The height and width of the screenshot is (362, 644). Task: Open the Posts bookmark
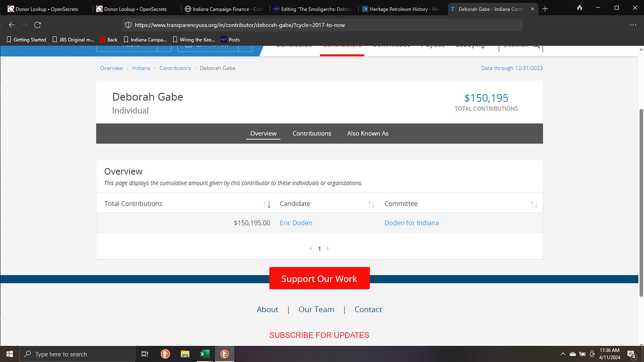tap(230, 40)
